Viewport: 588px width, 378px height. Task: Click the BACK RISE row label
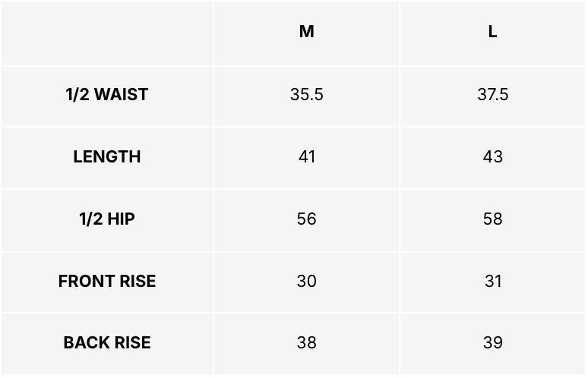pyautogui.click(x=107, y=343)
